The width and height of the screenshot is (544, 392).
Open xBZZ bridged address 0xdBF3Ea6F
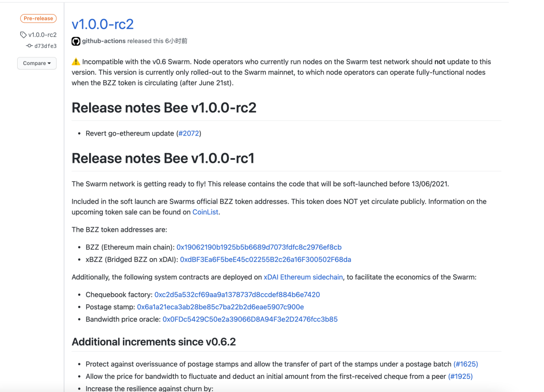click(x=265, y=259)
